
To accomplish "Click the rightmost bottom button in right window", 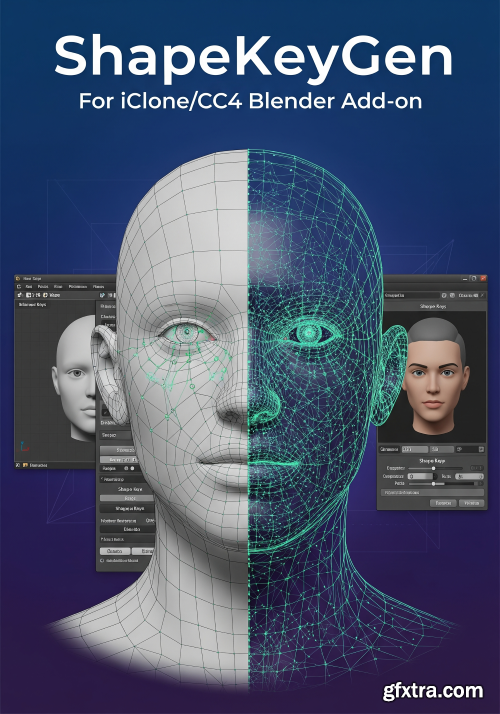I will pos(471,503).
